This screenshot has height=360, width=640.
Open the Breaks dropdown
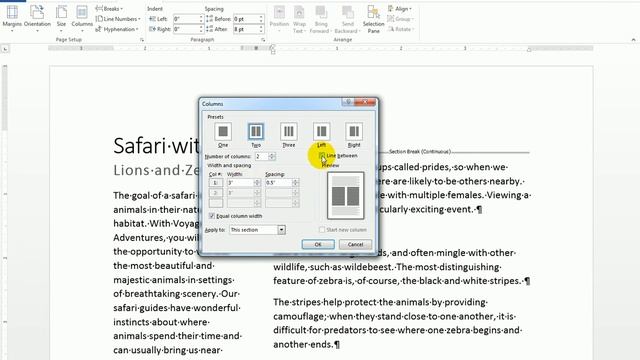pos(109,9)
